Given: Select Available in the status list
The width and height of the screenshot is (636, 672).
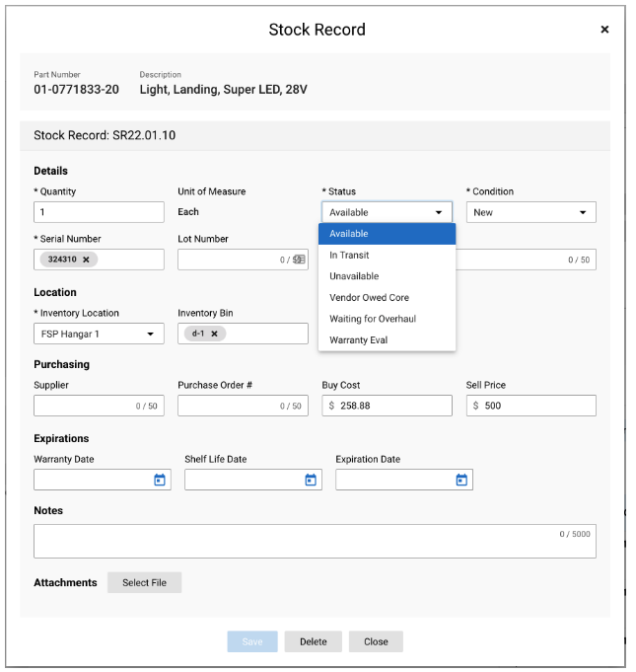Looking at the screenshot, I should point(387,234).
